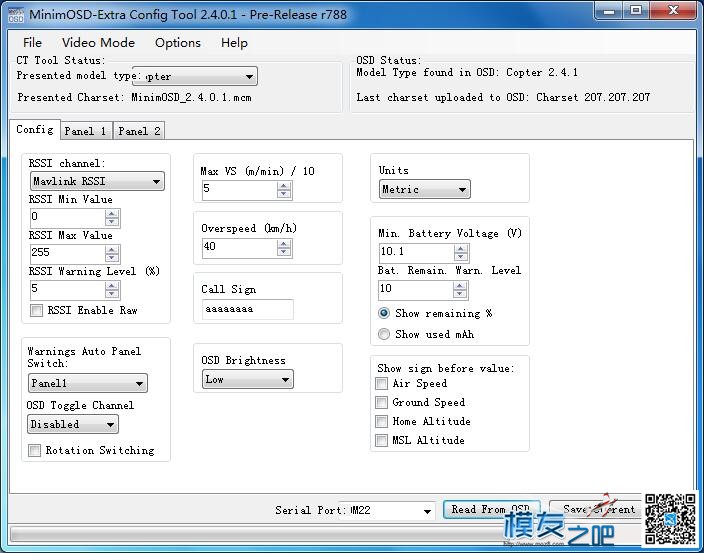Viewport: 704px width, 553px height.
Task: Click the RSSI Warning Level field
Action: click(67, 290)
